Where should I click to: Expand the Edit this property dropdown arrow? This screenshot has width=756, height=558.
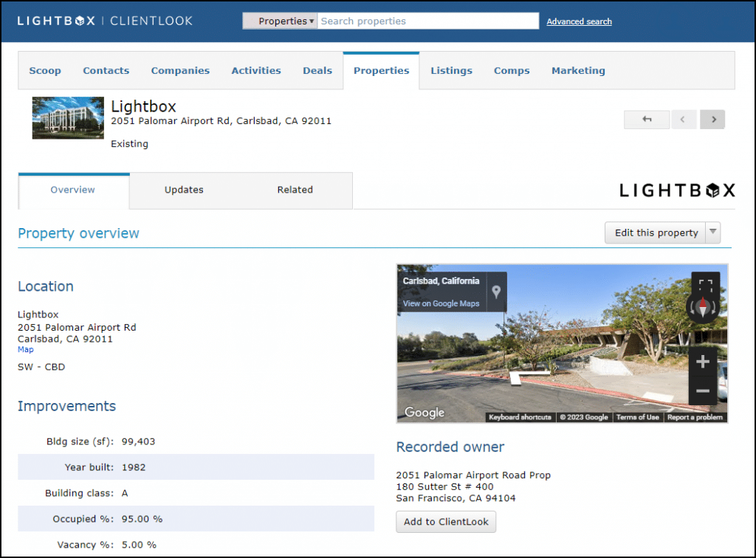tap(712, 232)
